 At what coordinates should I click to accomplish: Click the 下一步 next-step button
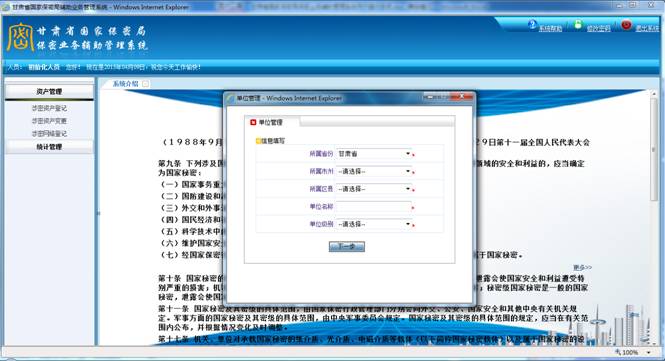(x=346, y=246)
